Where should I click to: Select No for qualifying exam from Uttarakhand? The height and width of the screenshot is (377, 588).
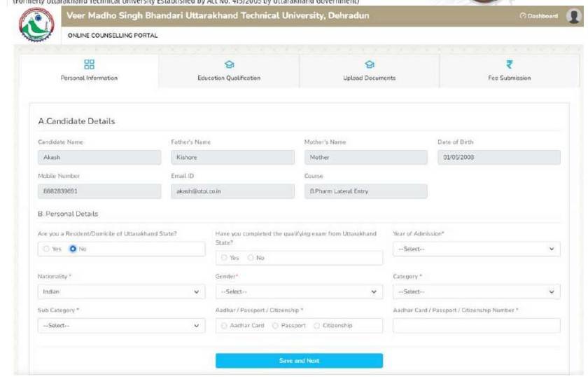pyautogui.click(x=251, y=258)
